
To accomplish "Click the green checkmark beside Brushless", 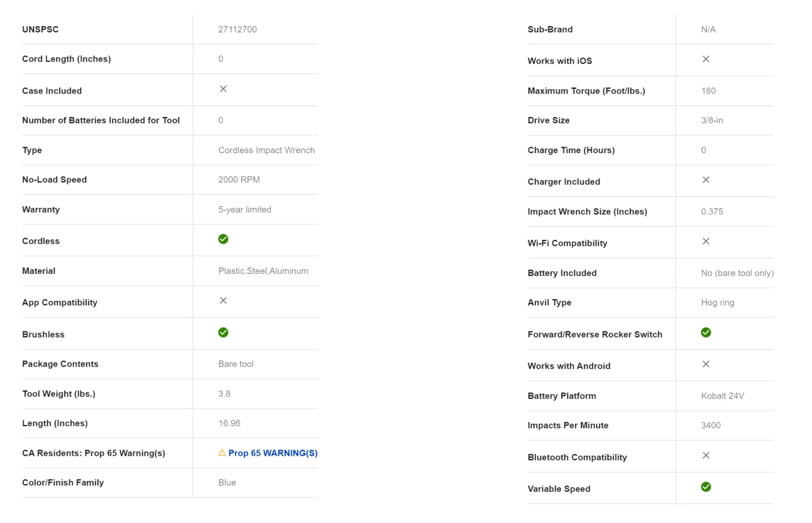I will pos(223,332).
